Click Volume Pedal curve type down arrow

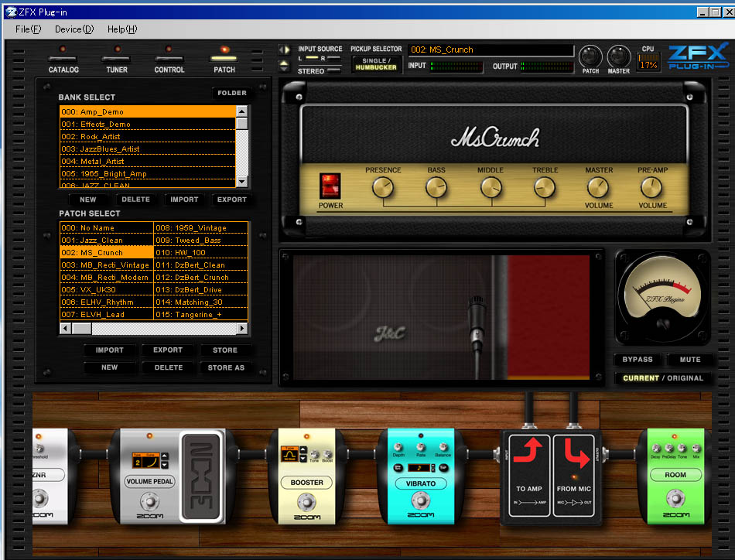165,465
